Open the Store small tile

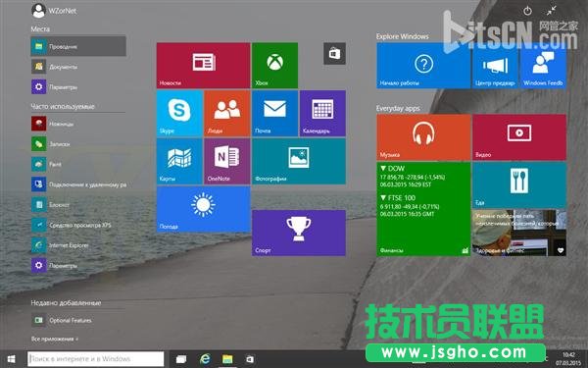pyautogui.click(x=334, y=54)
